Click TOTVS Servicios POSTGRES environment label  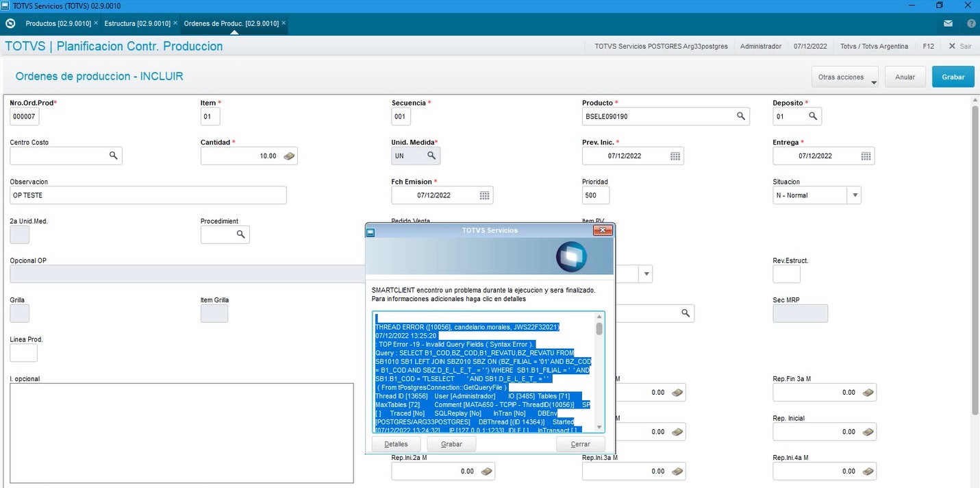[662, 47]
